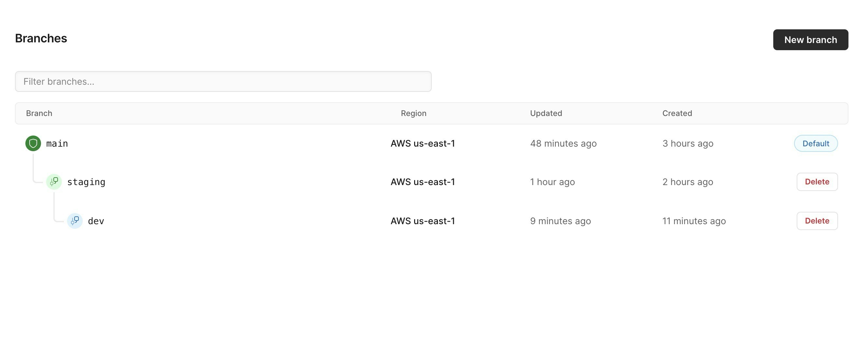Delete the staging branch
This screenshot has height=348, width=868.
coord(817,181)
